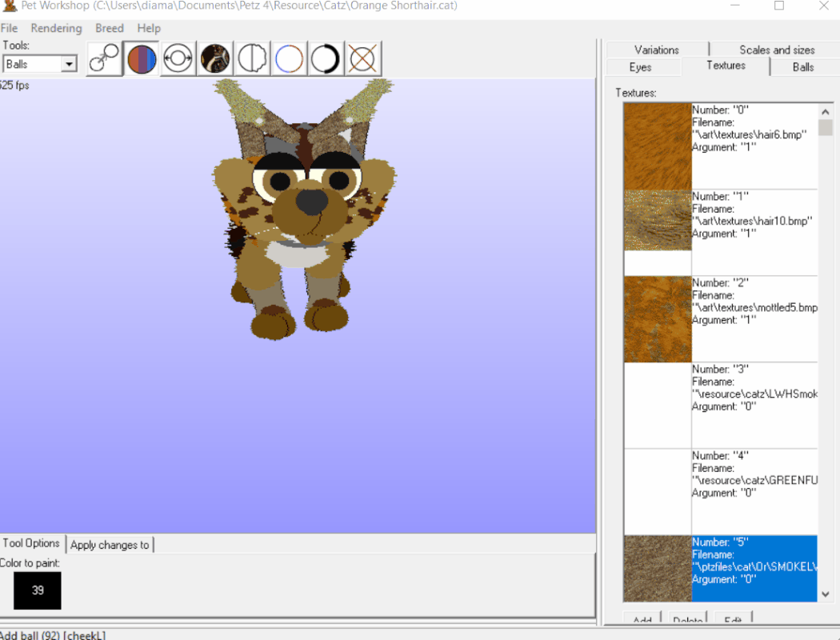Select the add ball tool icon
This screenshot has width=840, height=640.
pos(104,58)
